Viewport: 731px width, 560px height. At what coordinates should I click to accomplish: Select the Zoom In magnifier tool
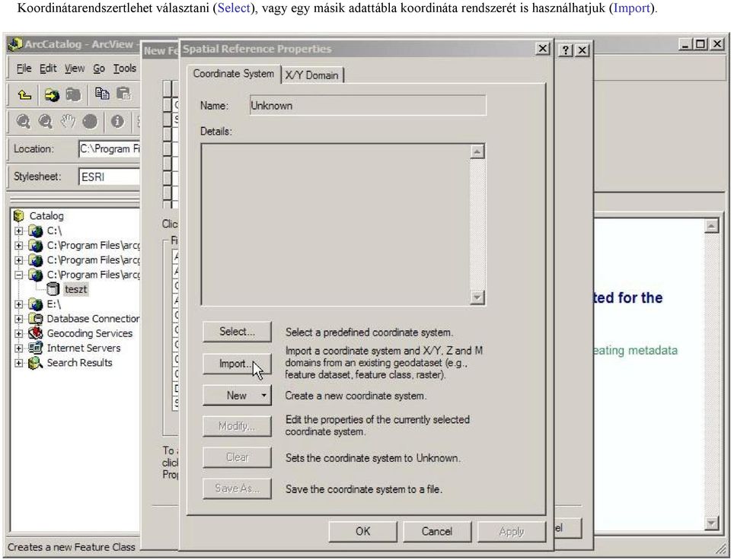24,122
